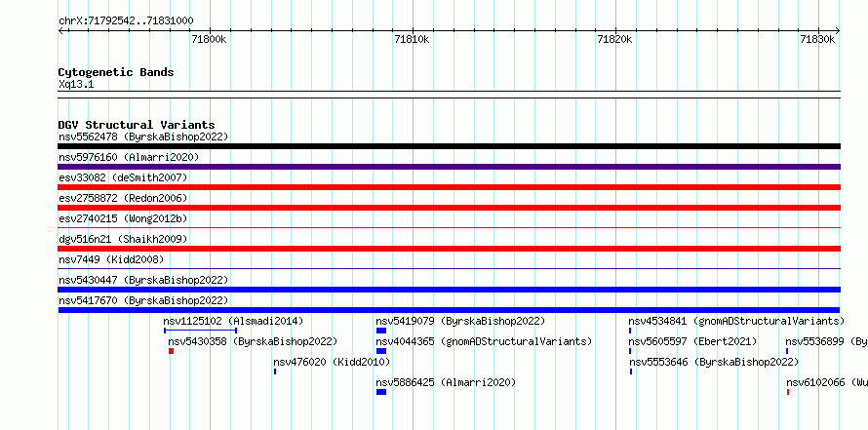
Task: Select the red esv33082 variant bar
Action: pyautogui.click(x=449, y=187)
